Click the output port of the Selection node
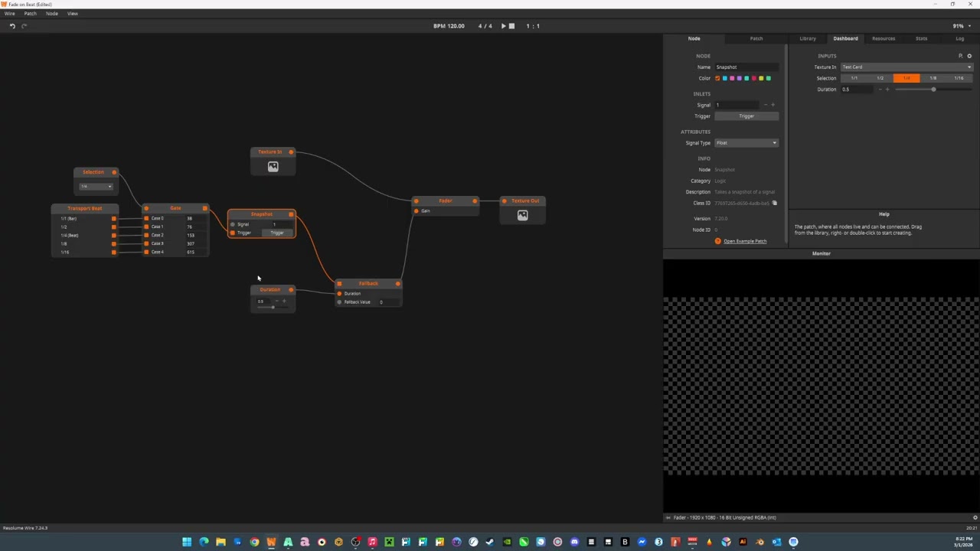Screen dimensions: 980x551 114,172
